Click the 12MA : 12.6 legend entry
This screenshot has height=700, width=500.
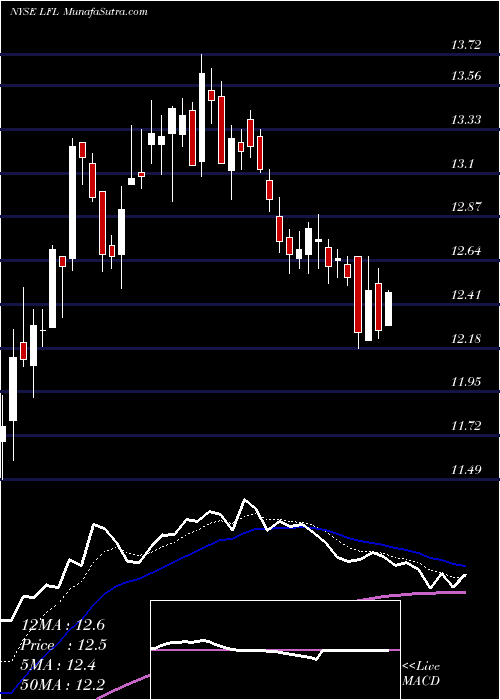click(x=63, y=625)
